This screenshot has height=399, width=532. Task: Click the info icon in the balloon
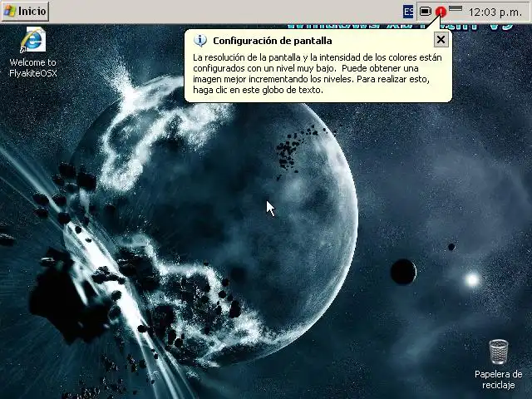[200, 41]
